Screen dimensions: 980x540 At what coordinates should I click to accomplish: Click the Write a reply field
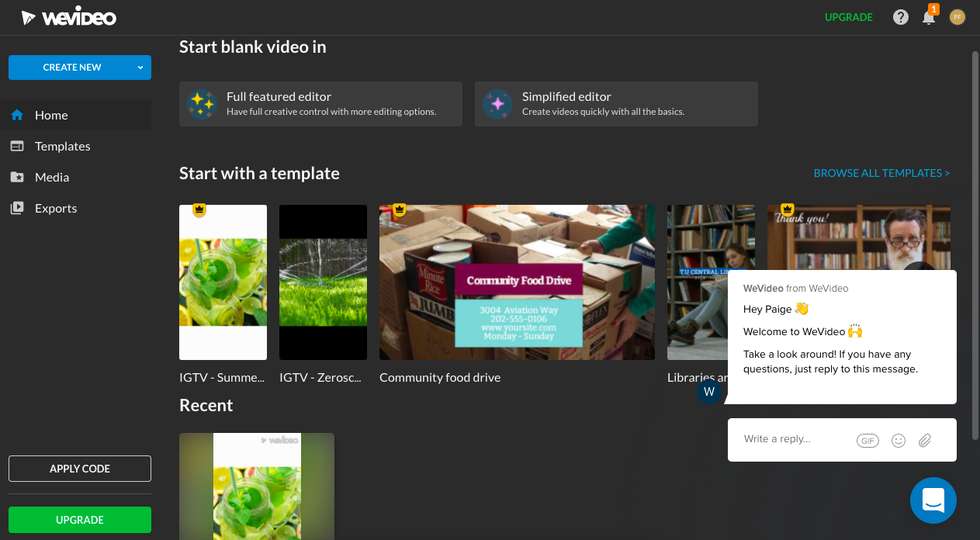795,439
